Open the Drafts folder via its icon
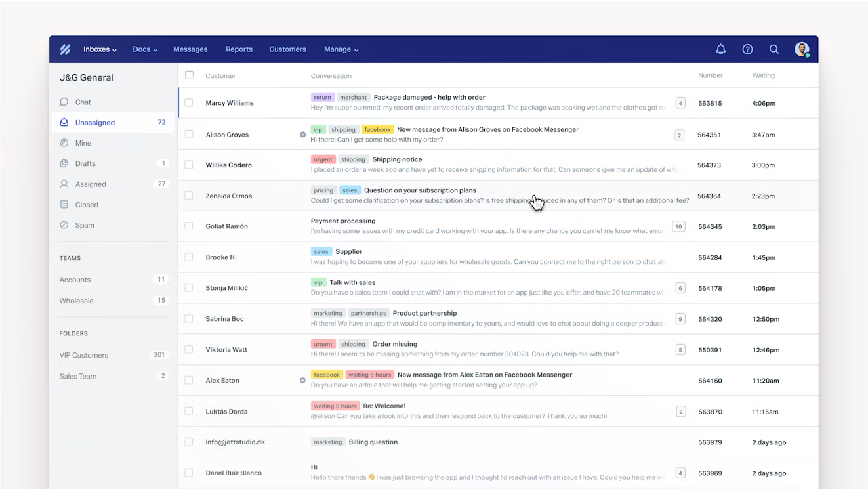The height and width of the screenshot is (489, 868). [x=63, y=163]
